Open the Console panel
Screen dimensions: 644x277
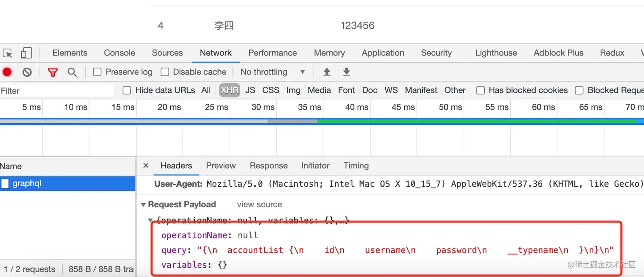click(119, 53)
